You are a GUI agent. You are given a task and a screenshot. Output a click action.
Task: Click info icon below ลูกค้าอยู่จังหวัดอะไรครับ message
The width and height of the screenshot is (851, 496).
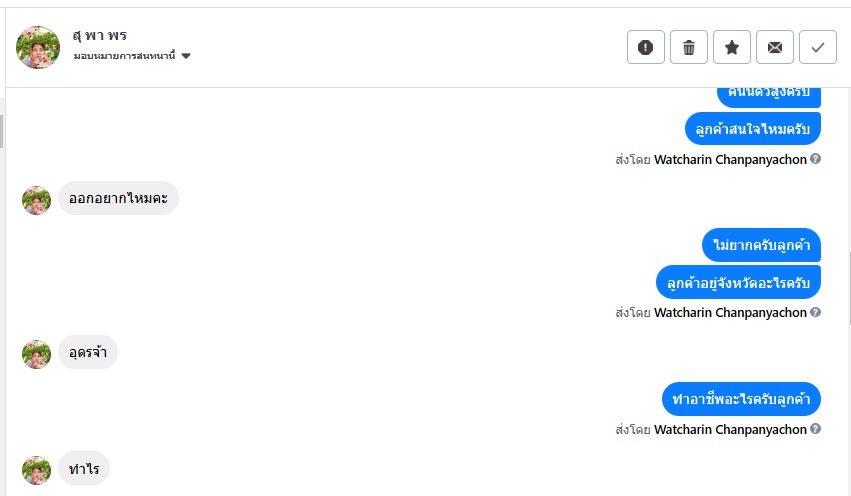point(816,312)
